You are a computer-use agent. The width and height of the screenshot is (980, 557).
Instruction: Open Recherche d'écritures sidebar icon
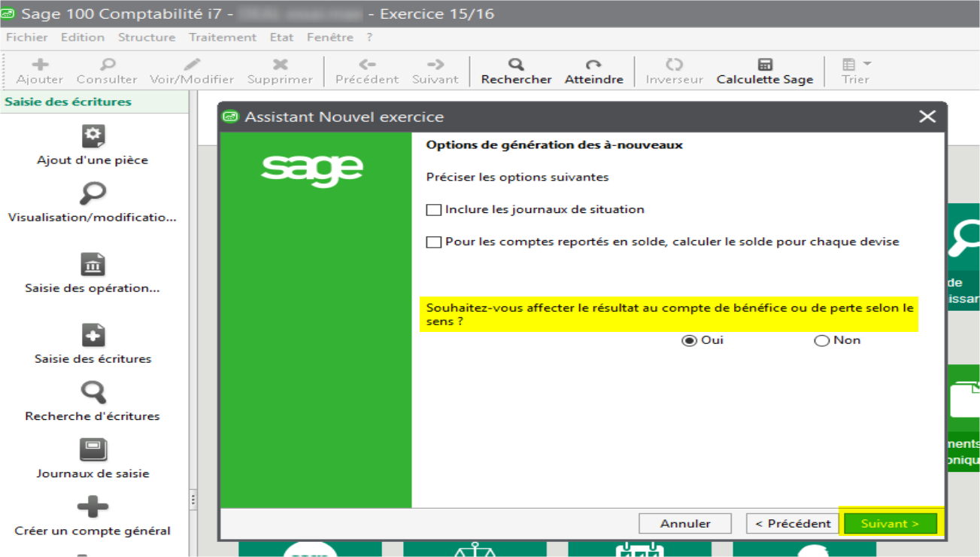pos(93,393)
